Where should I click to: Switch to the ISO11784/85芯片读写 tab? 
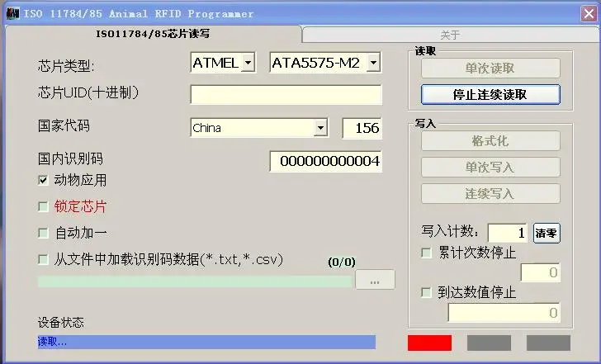pyautogui.click(x=153, y=34)
